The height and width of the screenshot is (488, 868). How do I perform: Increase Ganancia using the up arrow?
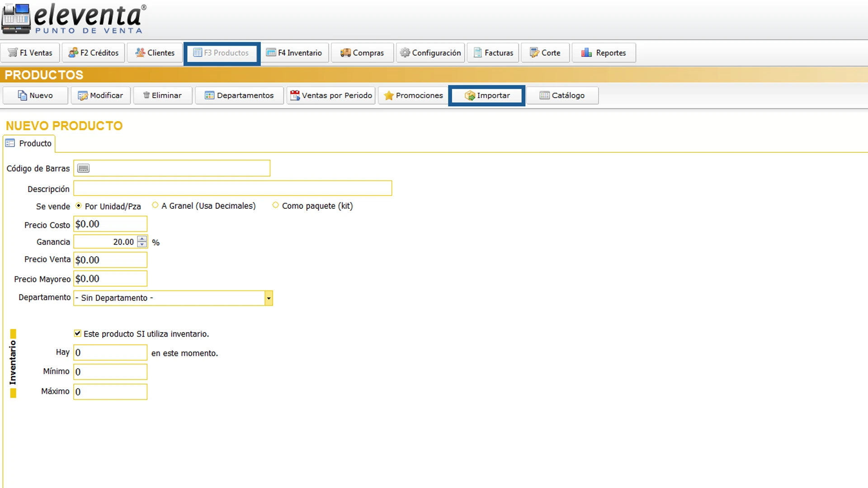tap(142, 239)
